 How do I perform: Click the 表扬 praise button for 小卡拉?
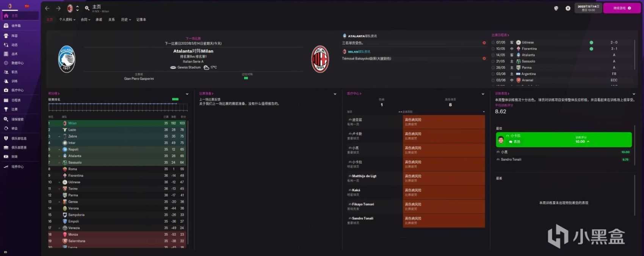click(x=515, y=141)
